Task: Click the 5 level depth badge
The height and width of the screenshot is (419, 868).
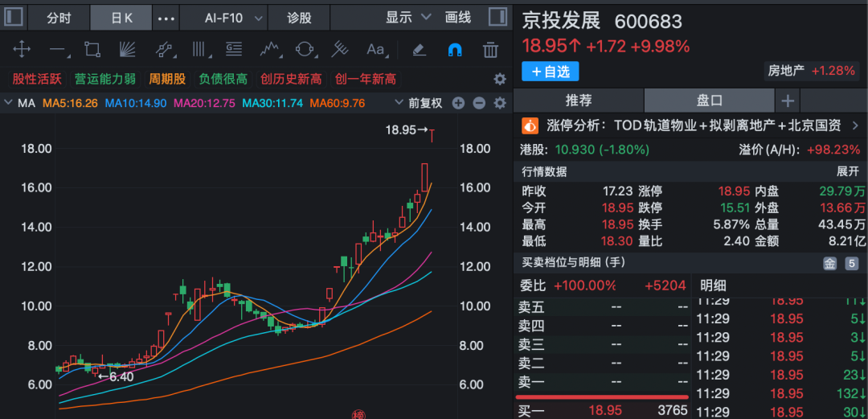Action: tap(851, 264)
